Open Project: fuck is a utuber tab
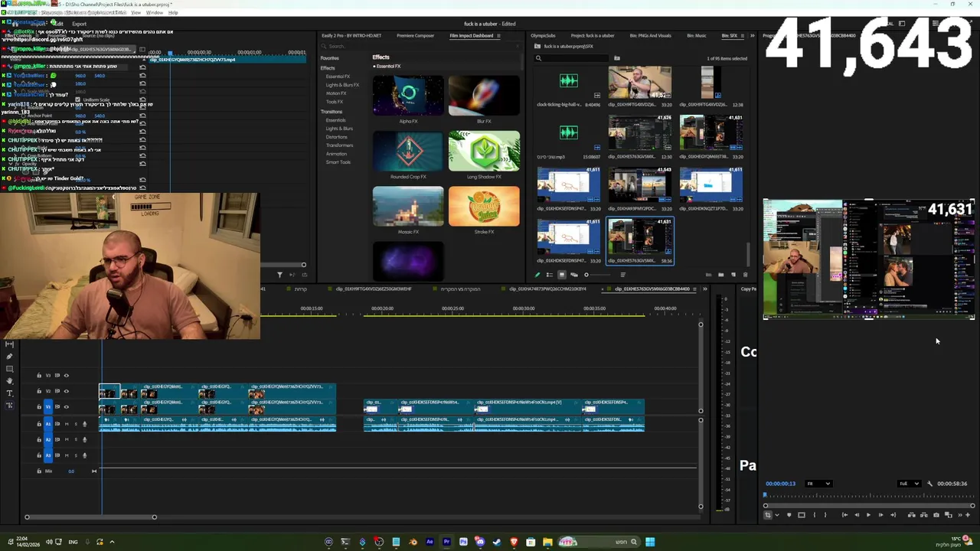 point(593,36)
